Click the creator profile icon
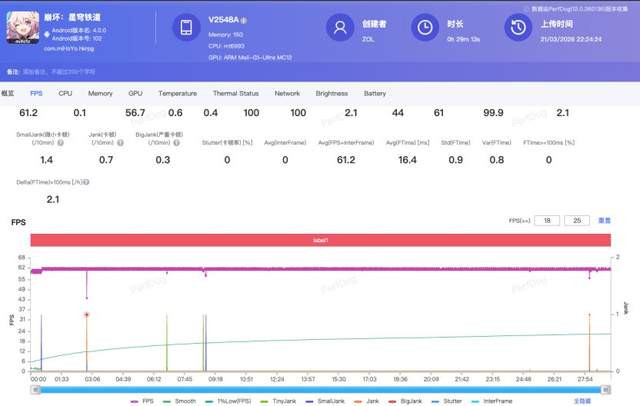This screenshot has width=640, height=406. coord(342,29)
